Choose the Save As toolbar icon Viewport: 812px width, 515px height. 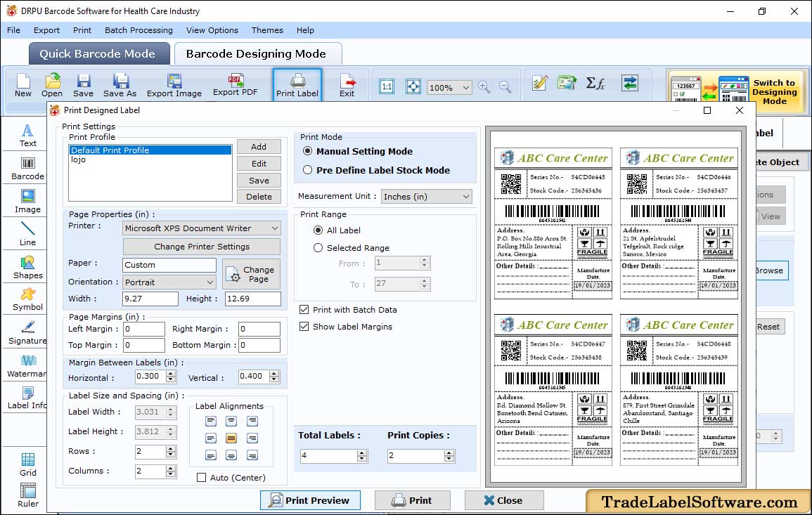coord(120,86)
